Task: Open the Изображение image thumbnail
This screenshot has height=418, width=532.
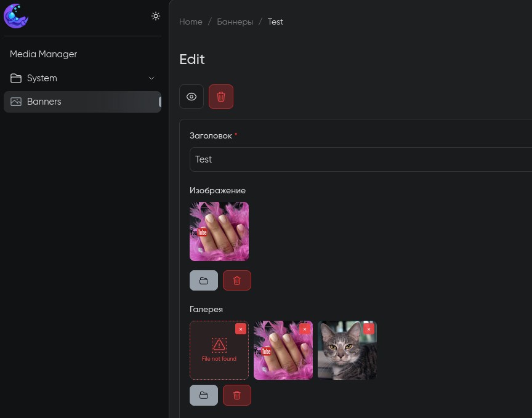Action: coord(219,231)
